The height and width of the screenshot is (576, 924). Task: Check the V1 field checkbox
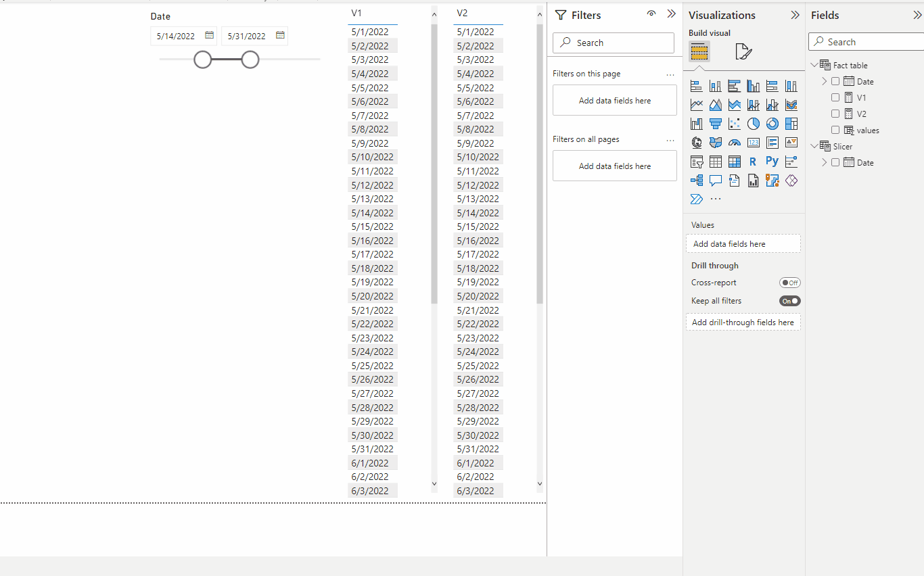[x=835, y=97]
